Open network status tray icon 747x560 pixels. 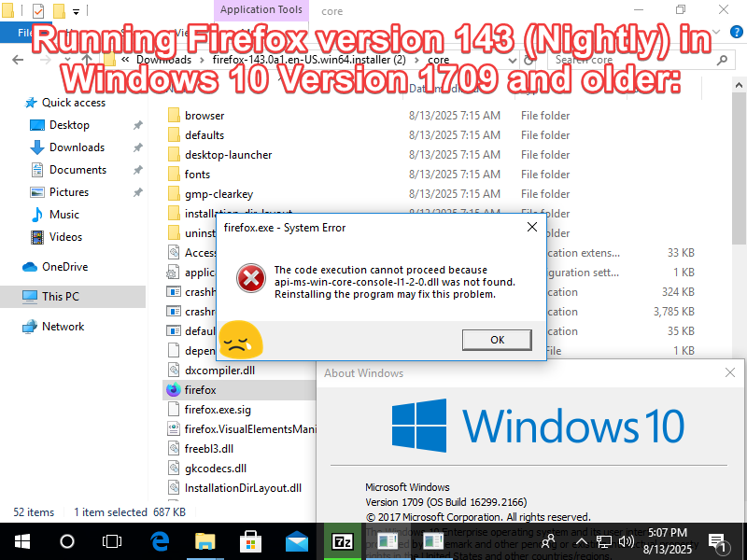point(604,541)
